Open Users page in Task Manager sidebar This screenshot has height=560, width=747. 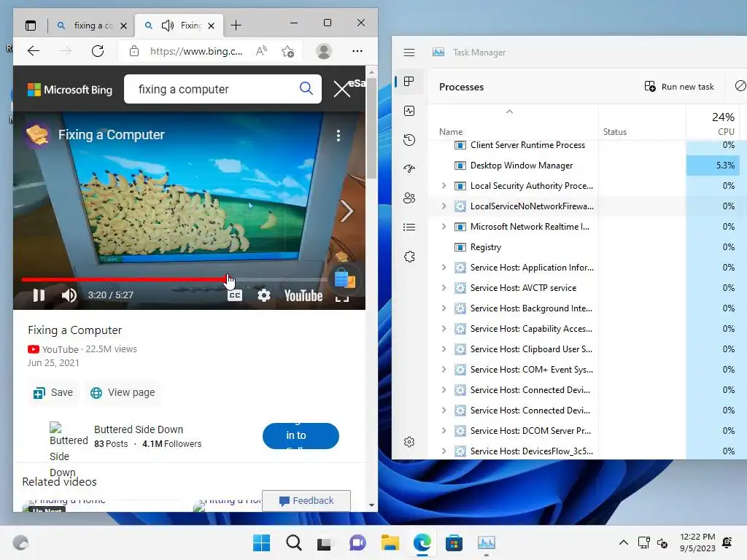409,198
